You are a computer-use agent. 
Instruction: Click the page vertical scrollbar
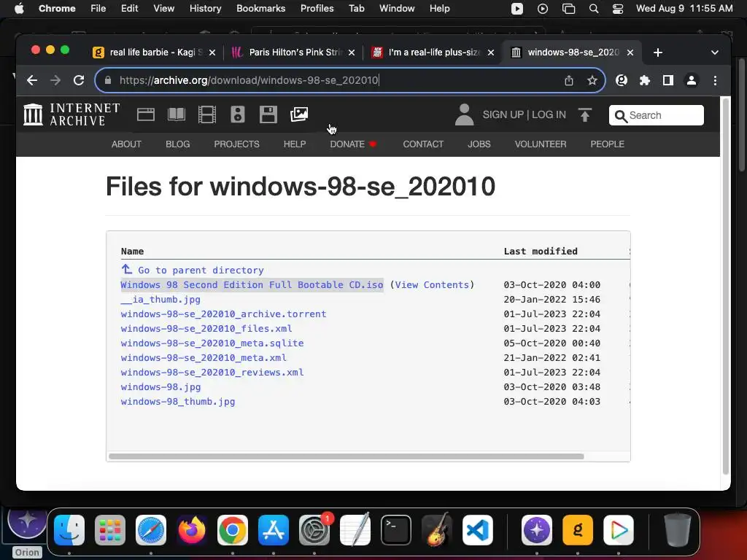(x=726, y=286)
